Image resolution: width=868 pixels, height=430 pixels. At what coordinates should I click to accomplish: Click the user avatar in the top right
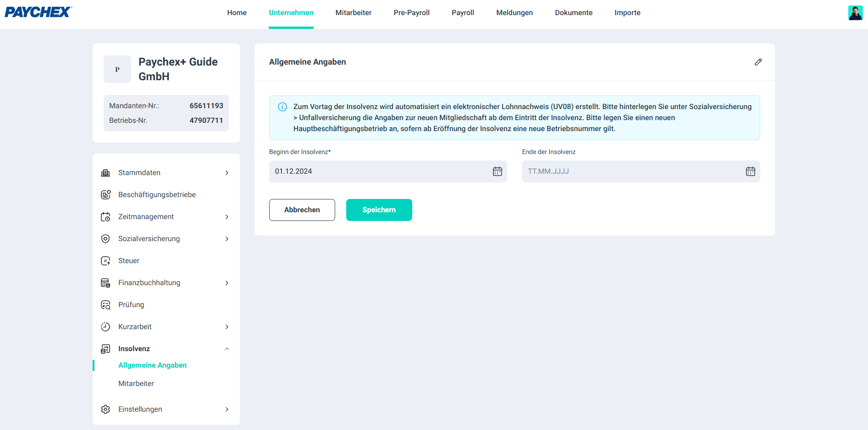pyautogui.click(x=855, y=13)
